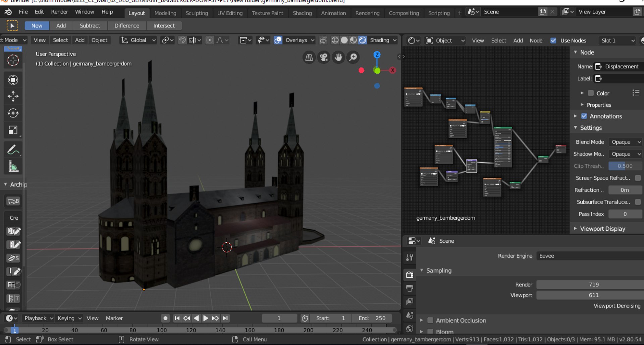Enable Subsurface Translucency checkbox
Image resolution: width=644 pixels, height=345 pixels.
point(638,202)
